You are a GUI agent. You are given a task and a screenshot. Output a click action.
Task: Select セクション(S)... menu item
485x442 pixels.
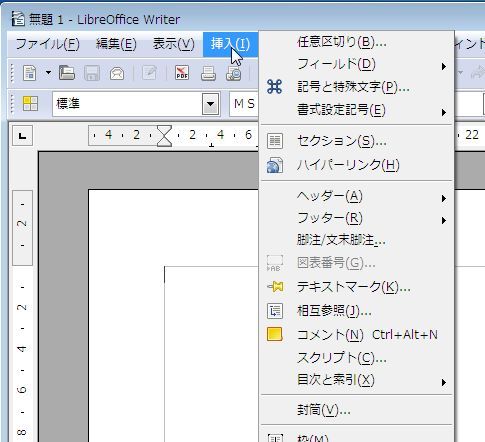click(x=357, y=141)
